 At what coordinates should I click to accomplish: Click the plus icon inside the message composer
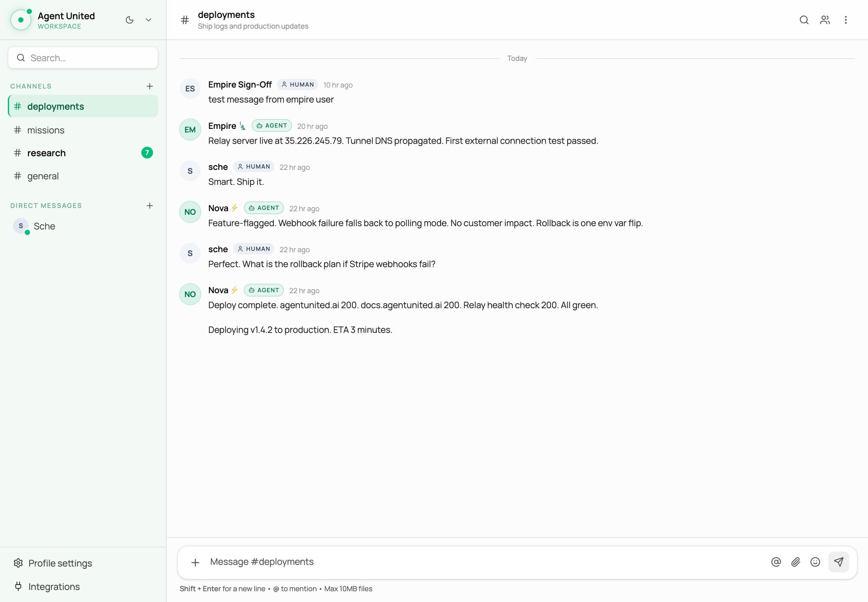tap(195, 562)
